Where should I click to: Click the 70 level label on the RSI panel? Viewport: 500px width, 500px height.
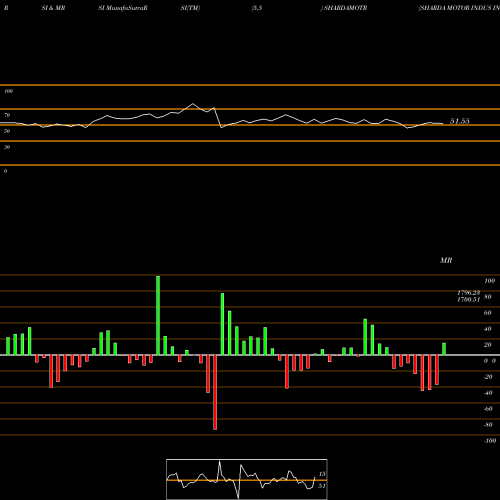(x=7, y=115)
